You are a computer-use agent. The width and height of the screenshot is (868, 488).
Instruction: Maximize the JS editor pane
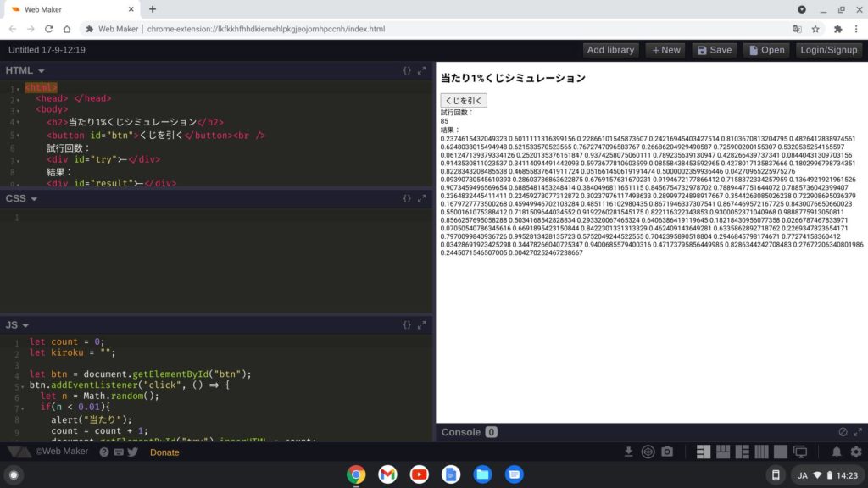coord(422,325)
